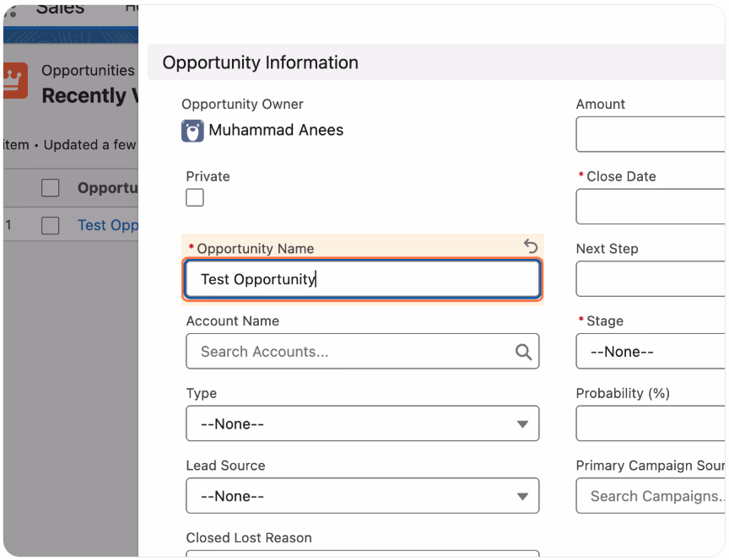729x560 pixels.
Task: Click the Probability (%) field
Action: (651, 423)
